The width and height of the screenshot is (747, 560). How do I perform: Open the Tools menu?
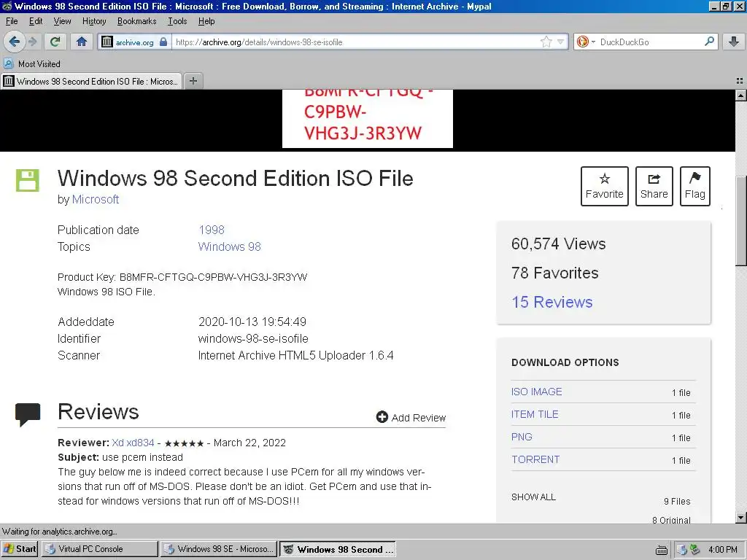click(x=177, y=21)
